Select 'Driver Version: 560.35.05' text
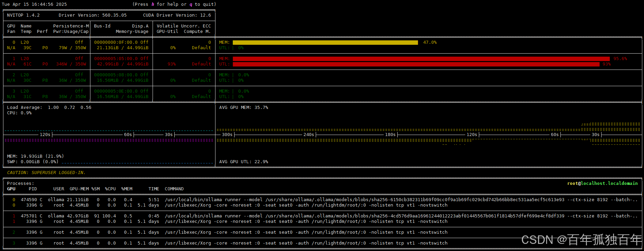Viewport: 644px width, 251px height. tap(93, 15)
